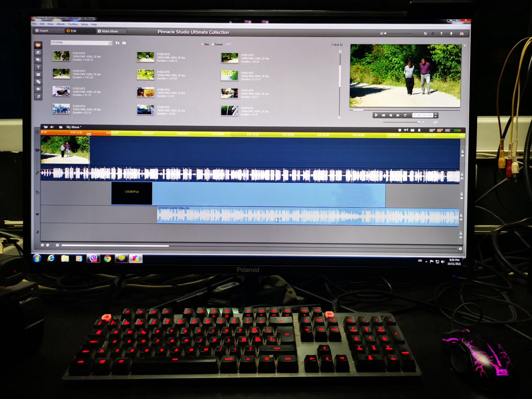Open the lightbulb tips icon
Viewport: 532px width, 399px height.
click(451, 34)
